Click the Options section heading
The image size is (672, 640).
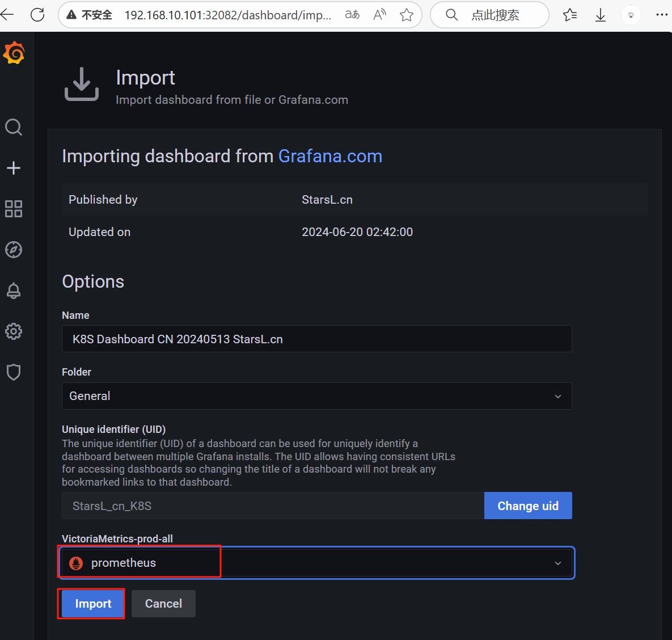point(93,281)
